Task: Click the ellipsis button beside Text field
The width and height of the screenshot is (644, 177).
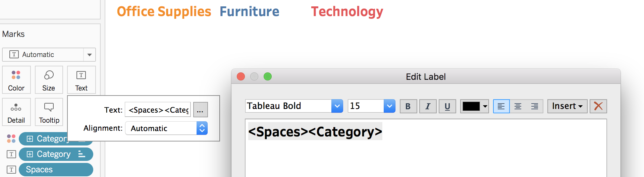Action: (200, 110)
